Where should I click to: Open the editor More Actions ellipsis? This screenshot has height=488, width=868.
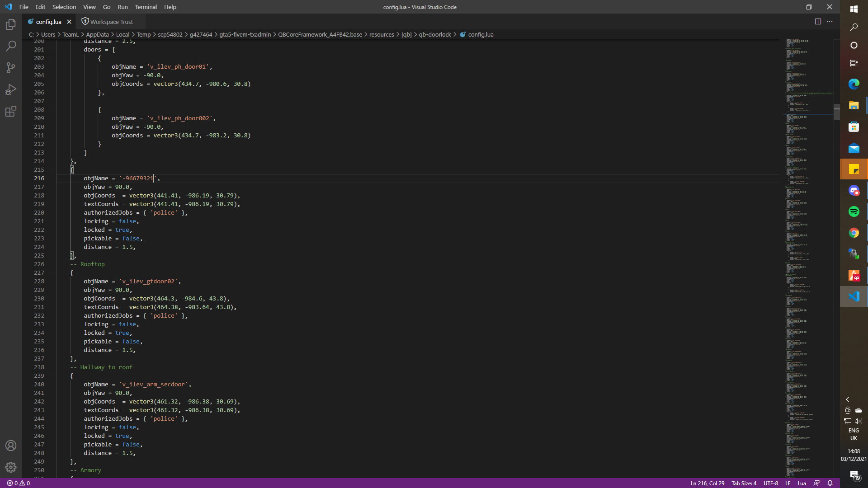(x=830, y=22)
